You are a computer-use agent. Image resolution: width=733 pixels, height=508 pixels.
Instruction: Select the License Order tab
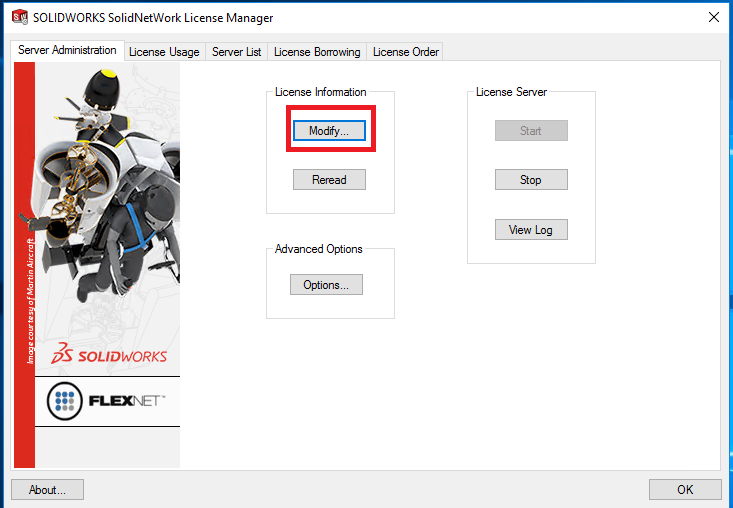[x=406, y=52]
